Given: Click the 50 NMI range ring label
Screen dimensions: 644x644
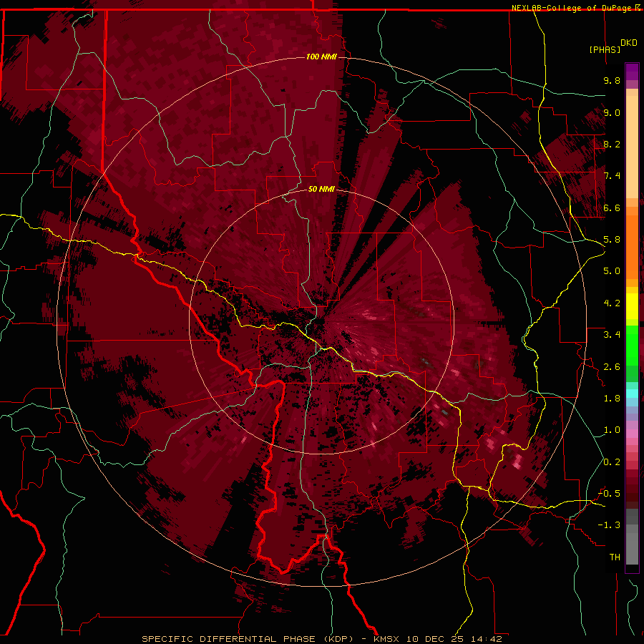Looking at the screenshot, I should pyautogui.click(x=321, y=189).
